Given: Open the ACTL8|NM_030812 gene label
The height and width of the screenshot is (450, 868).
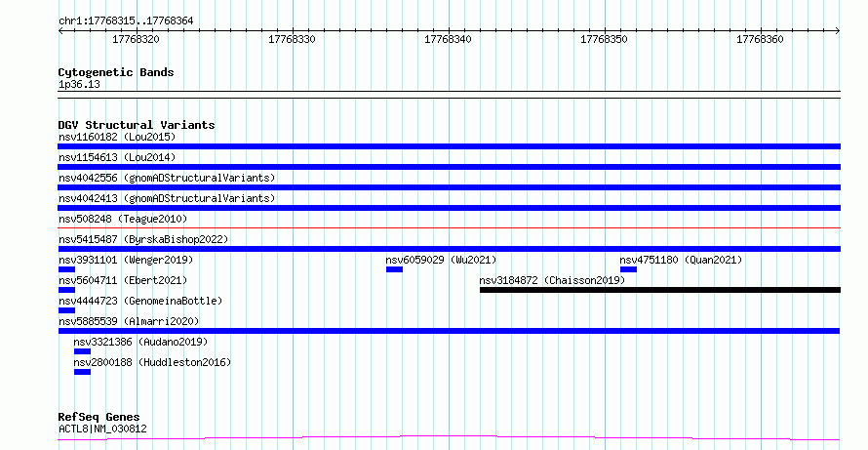Looking at the screenshot, I should click(102, 429).
